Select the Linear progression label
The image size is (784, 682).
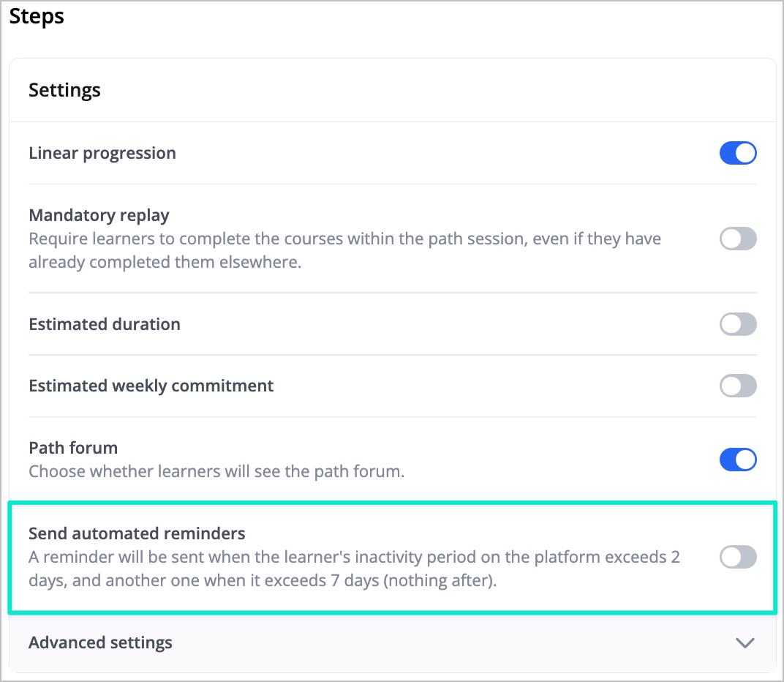(102, 153)
